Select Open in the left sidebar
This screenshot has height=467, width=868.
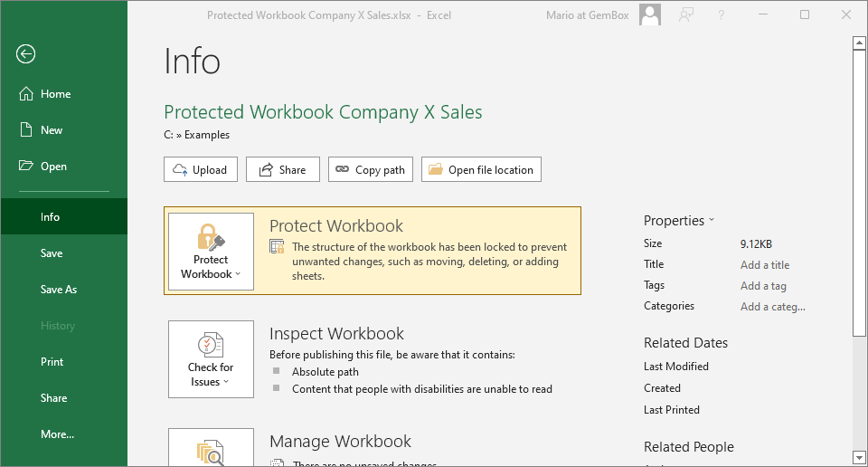pyautogui.click(x=53, y=167)
